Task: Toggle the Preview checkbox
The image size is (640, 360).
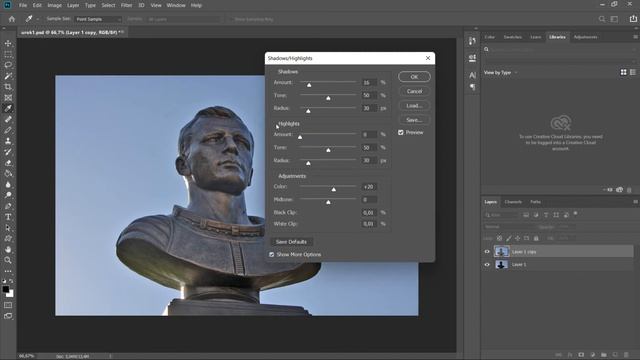Action: (x=401, y=132)
